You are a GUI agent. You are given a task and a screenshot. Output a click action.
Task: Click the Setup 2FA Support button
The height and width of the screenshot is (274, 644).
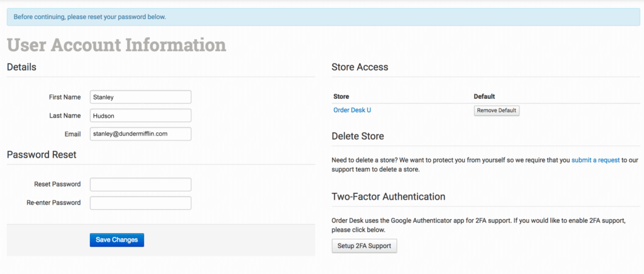click(364, 246)
